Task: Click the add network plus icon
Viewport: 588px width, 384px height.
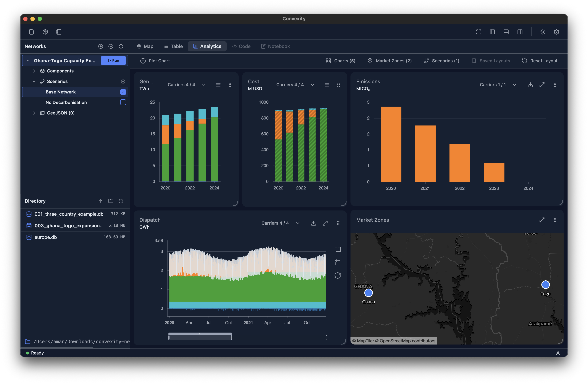Action: click(x=100, y=46)
